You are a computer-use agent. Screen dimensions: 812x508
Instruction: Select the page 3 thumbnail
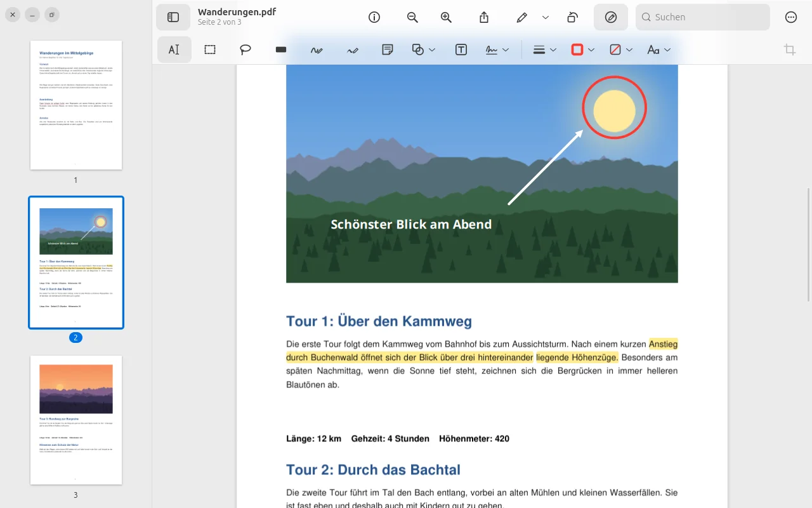pos(76,420)
